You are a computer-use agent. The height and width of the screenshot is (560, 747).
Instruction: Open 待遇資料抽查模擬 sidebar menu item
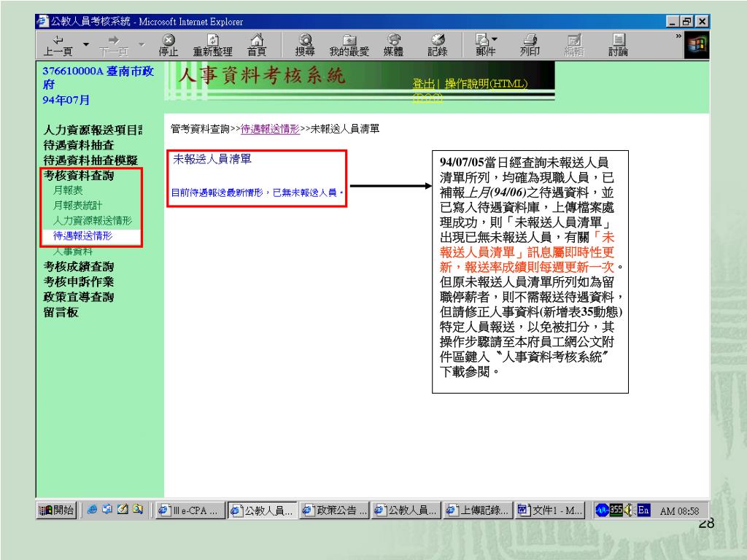click(x=90, y=160)
